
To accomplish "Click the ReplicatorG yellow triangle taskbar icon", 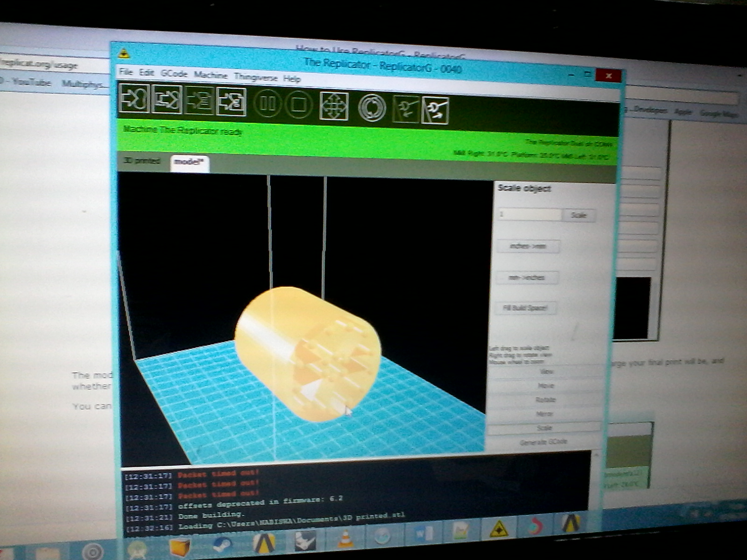I will click(x=499, y=529).
